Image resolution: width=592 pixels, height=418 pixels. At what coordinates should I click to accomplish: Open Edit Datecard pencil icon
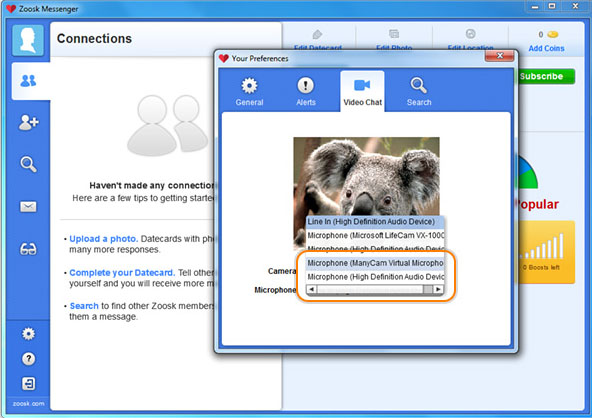point(317,35)
